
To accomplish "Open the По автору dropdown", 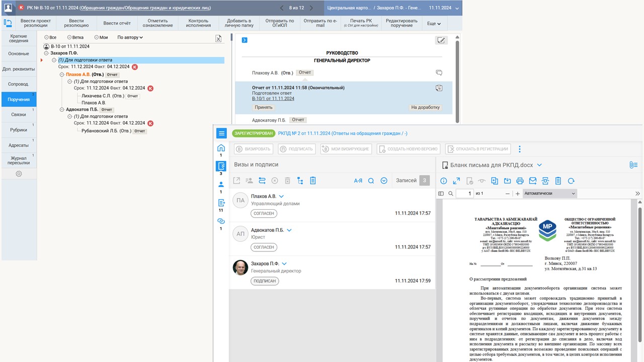I will pyautogui.click(x=130, y=37).
